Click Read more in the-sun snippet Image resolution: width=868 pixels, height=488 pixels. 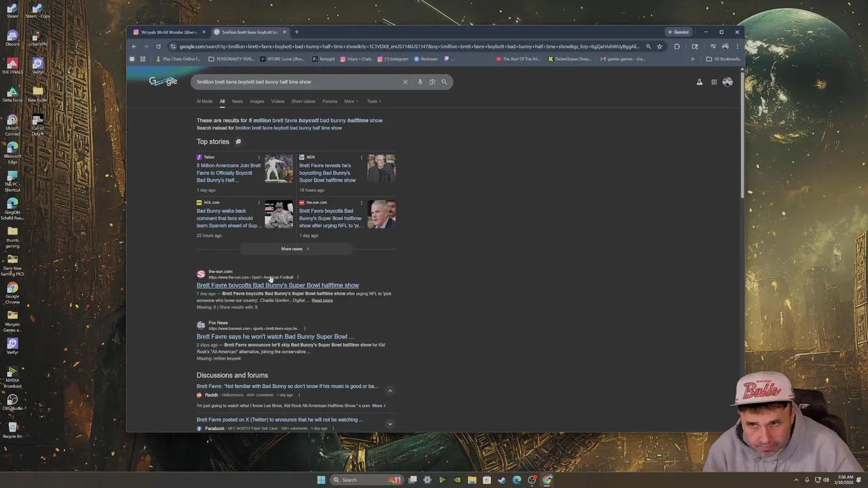coord(322,300)
